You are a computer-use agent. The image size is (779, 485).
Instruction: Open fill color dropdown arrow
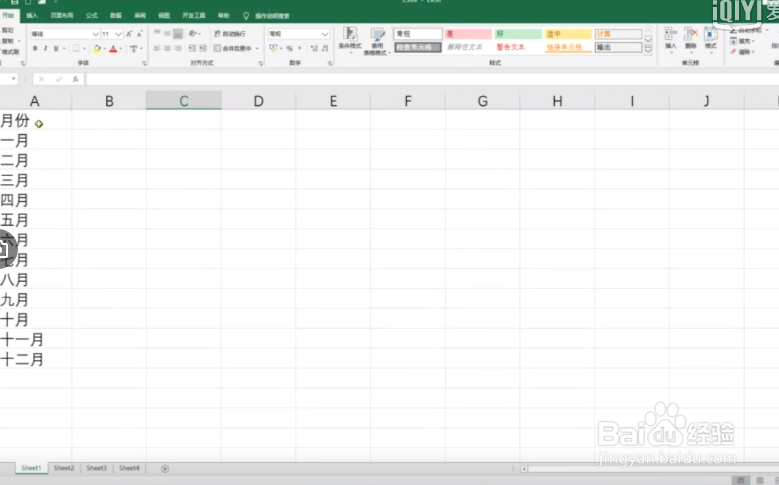[104, 48]
